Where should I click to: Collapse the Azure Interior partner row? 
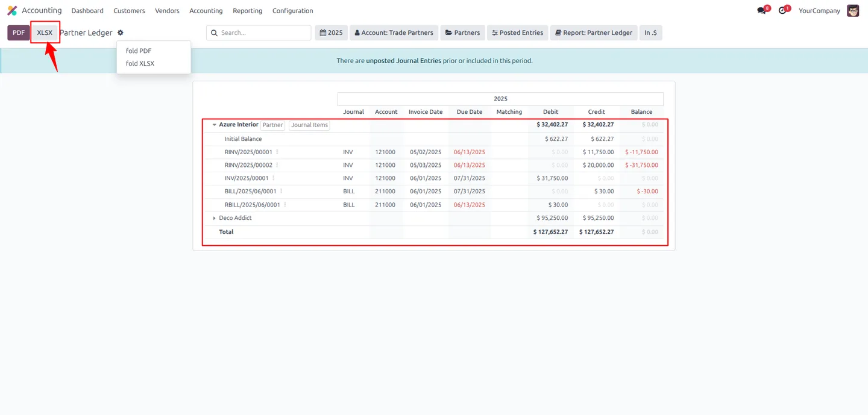[214, 125]
